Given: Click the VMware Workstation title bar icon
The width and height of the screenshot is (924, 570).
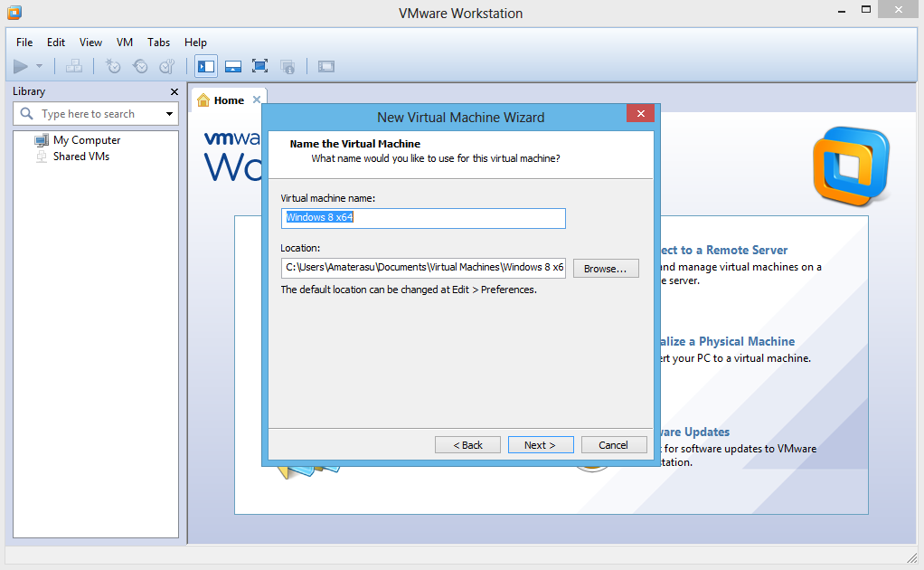Looking at the screenshot, I should click(14, 13).
